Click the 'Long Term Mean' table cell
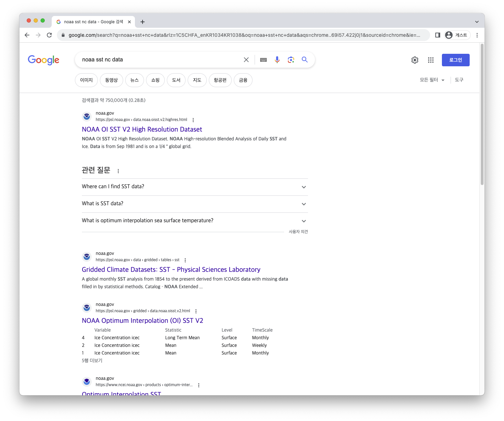This screenshot has height=421, width=504. pyautogui.click(x=182, y=338)
